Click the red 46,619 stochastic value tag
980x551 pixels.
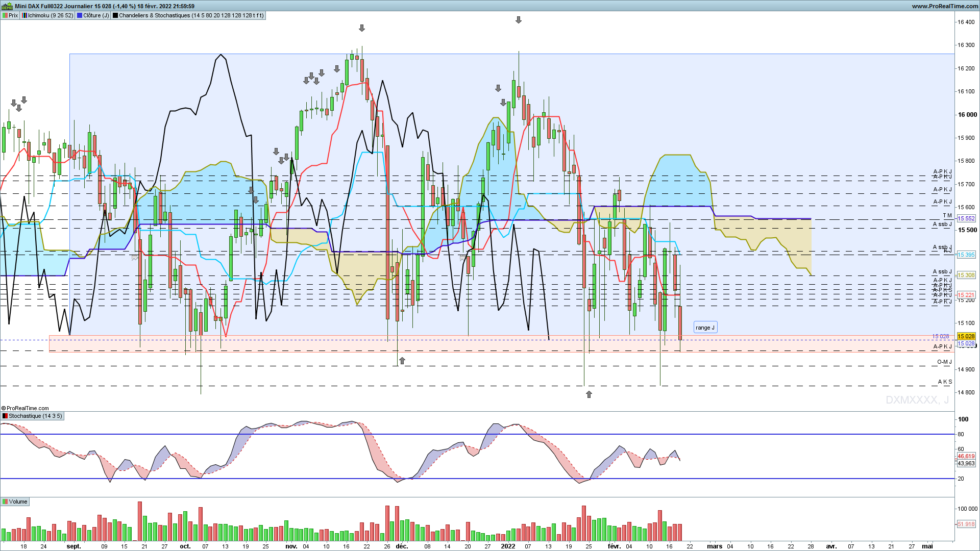coord(966,456)
